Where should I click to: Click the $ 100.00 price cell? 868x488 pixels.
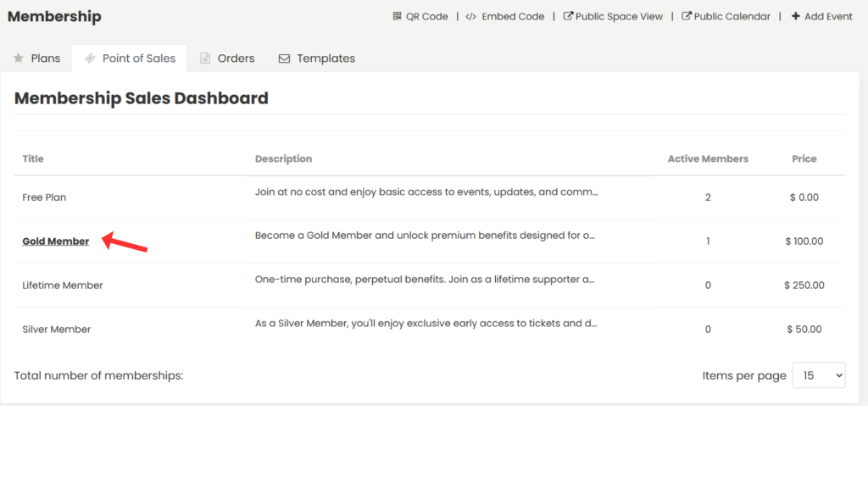[804, 241]
